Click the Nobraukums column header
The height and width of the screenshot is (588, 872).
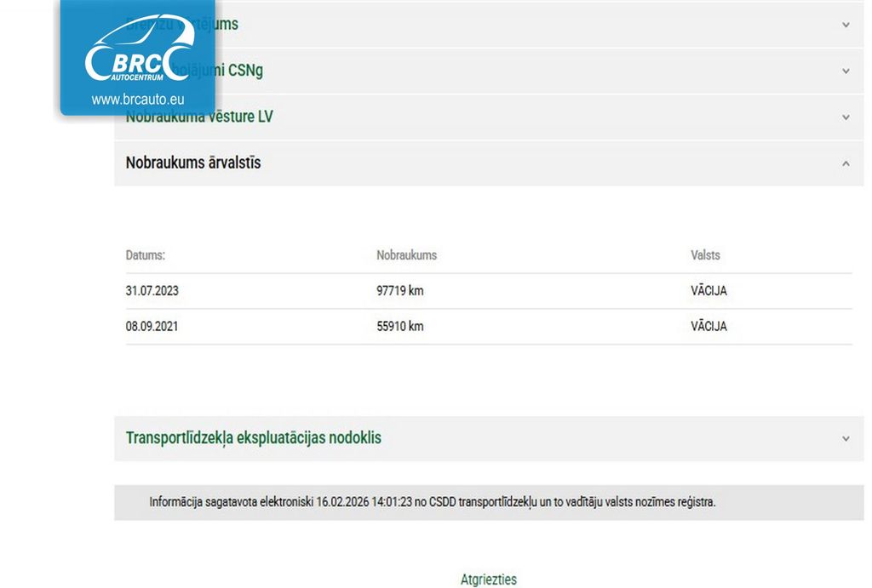tap(406, 255)
